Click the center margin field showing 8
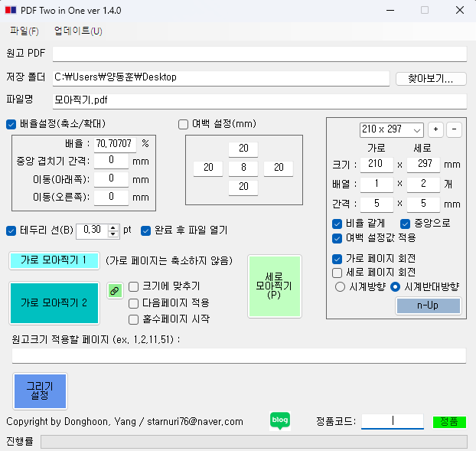 [x=243, y=168]
